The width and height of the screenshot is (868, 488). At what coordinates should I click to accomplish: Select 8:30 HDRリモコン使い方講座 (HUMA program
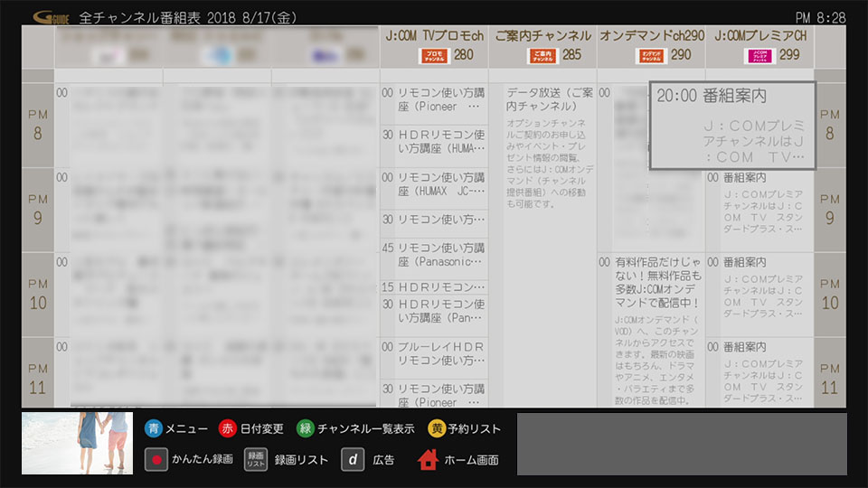(435, 146)
